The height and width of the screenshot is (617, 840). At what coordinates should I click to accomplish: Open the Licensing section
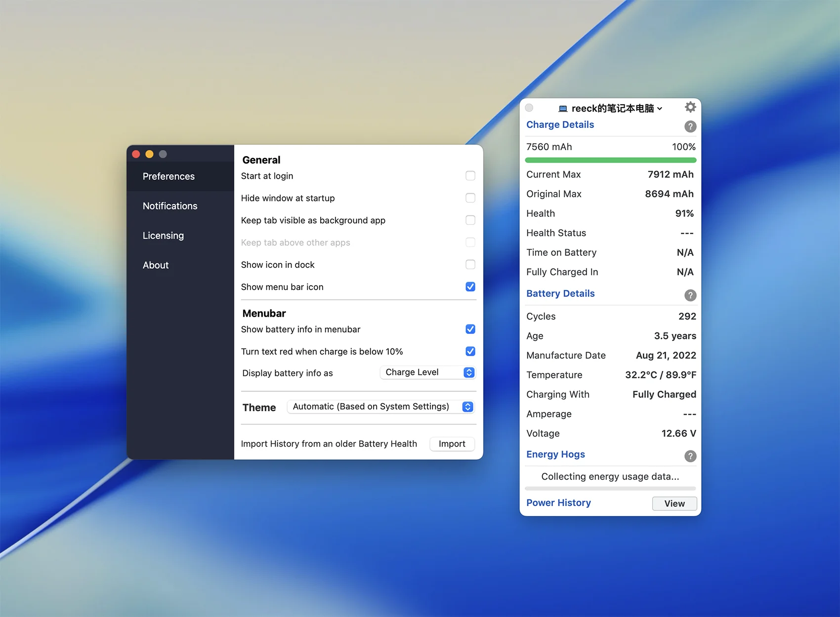click(163, 236)
